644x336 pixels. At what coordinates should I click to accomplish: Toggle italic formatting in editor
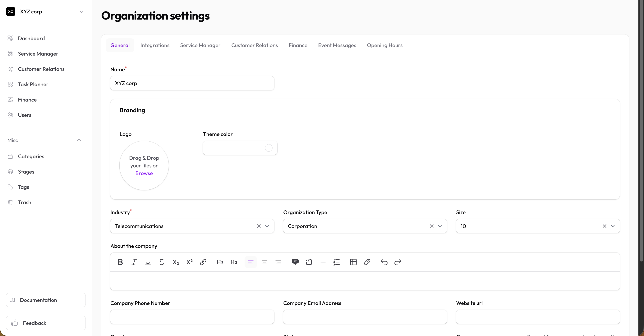coord(134,262)
